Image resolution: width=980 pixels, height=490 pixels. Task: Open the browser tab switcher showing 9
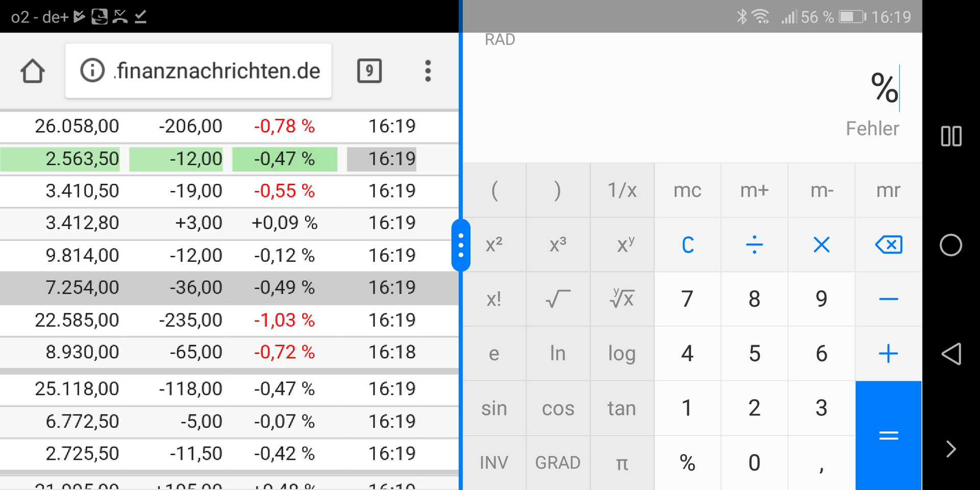click(x=369, y=71)
